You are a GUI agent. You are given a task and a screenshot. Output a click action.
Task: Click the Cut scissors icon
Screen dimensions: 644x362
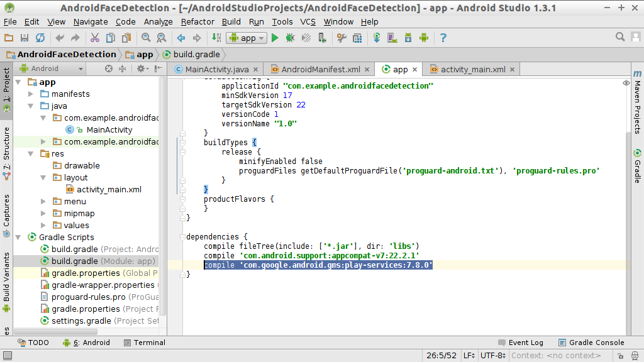point(95,38)
